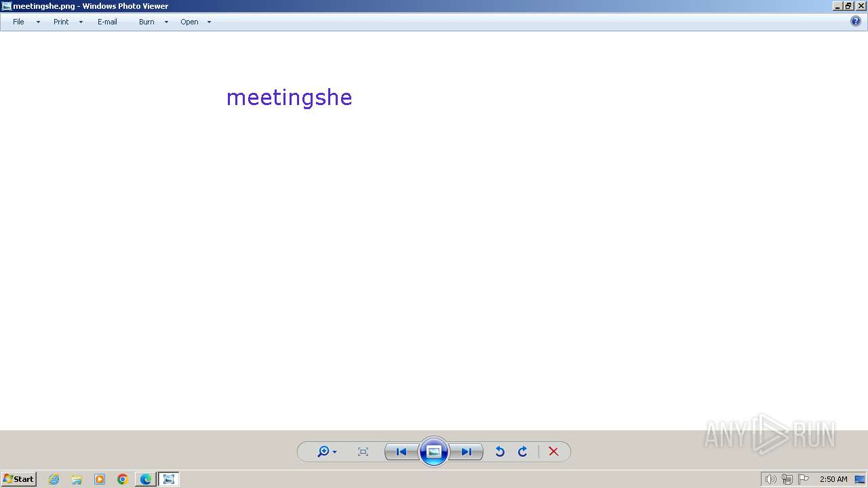The height and width of the screenshot is (488, 868).
Task: Expand the Open dropdown arrow
Action: 209,22
